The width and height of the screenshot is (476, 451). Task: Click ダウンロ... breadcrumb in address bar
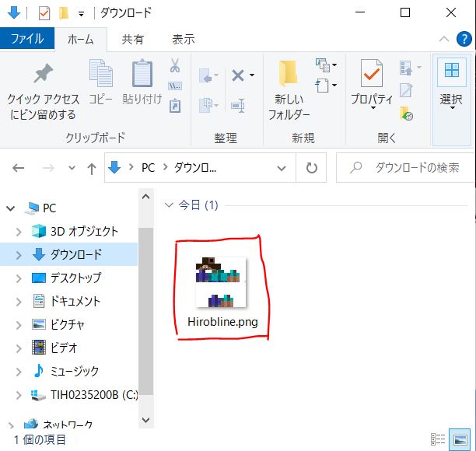tap(195, 168)
